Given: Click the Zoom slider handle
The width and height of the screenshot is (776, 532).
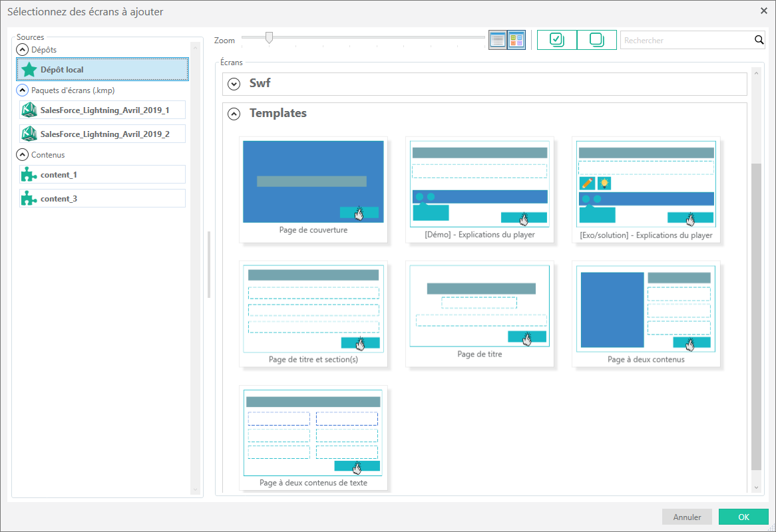Looking at the screenshot, I should point(269,38).
